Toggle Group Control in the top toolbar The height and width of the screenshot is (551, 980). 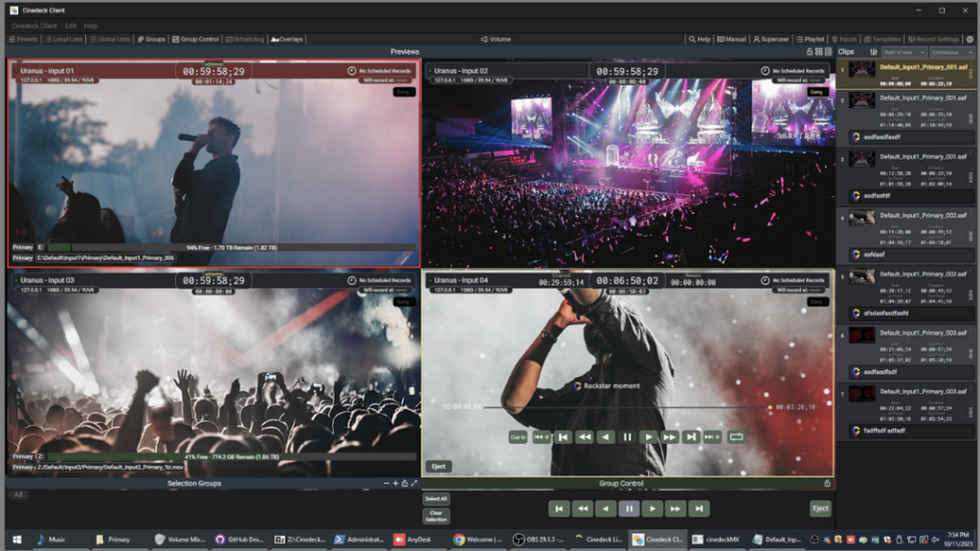coord(195,39)
